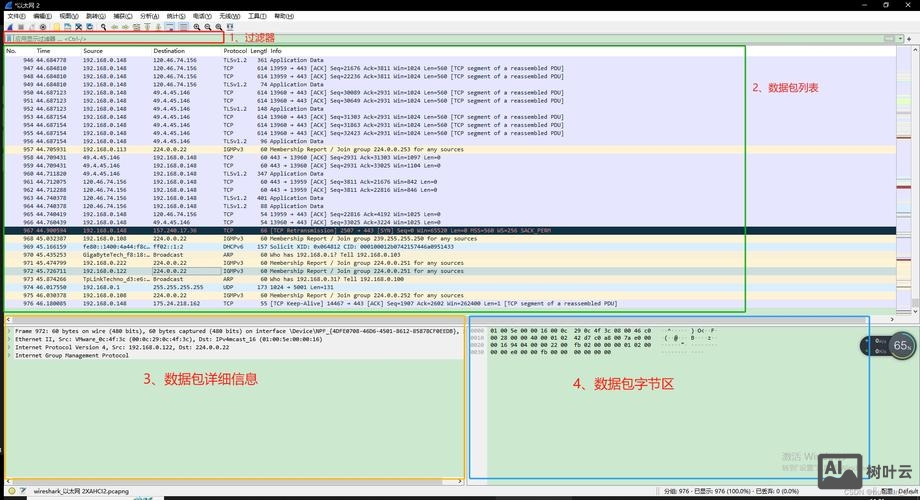Reload the capture file from toolbar
This screenshot has width=920, height=500.
pyautogui.click(x=90, y=27)
